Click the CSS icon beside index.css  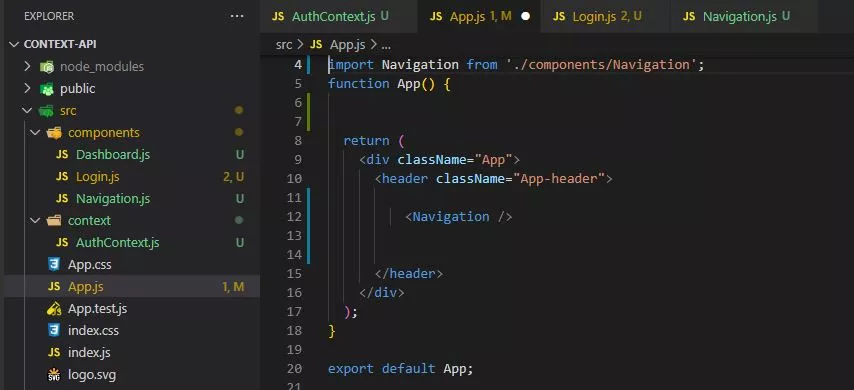pos(54,331)
